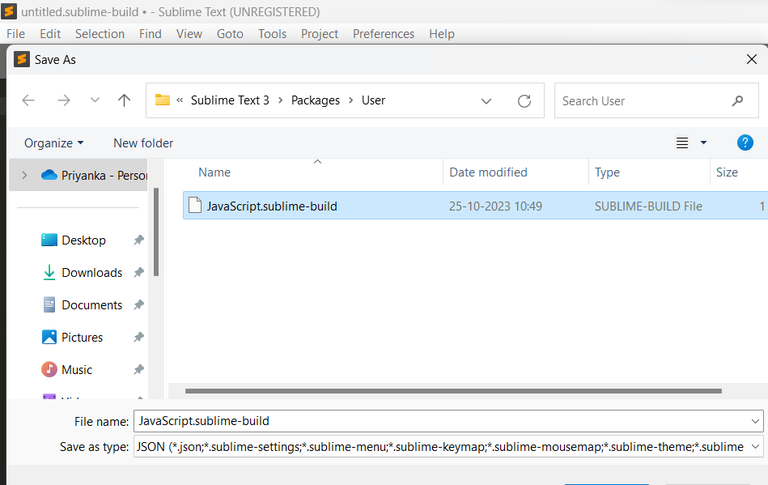Viewport: 768px width, 485px height.
Task: Sort files by Date modified column
Action: (x=488, y=172)
